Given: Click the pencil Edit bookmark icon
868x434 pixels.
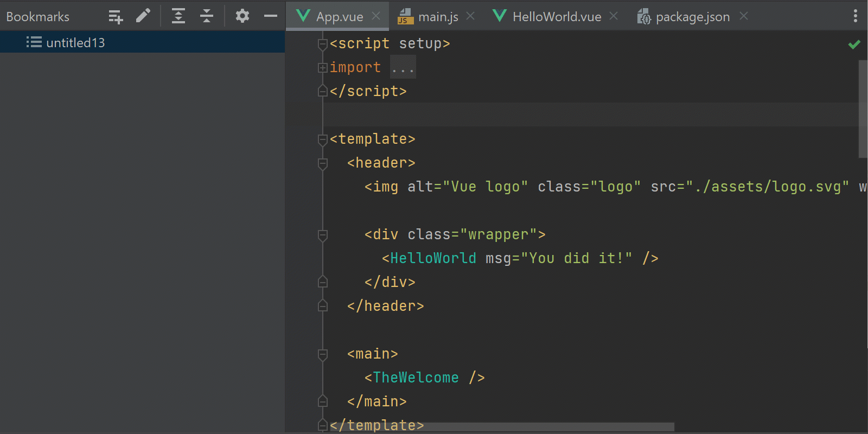Looking at the screenshot, I should point(143,16).
